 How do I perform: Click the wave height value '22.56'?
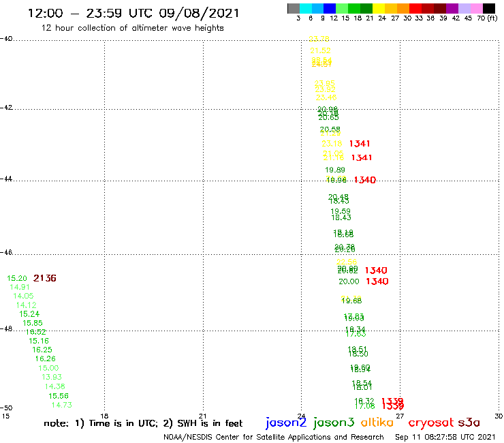click(x=347, y=262)
